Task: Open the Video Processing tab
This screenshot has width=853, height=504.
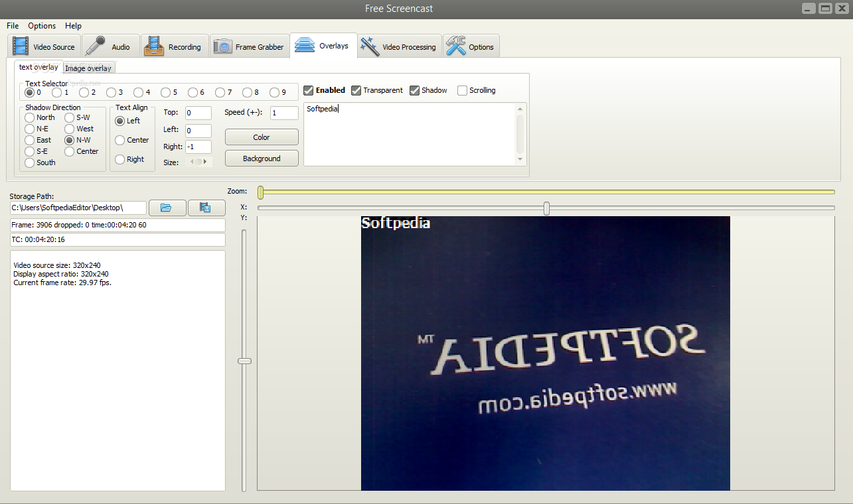Action: click(399, 46)
